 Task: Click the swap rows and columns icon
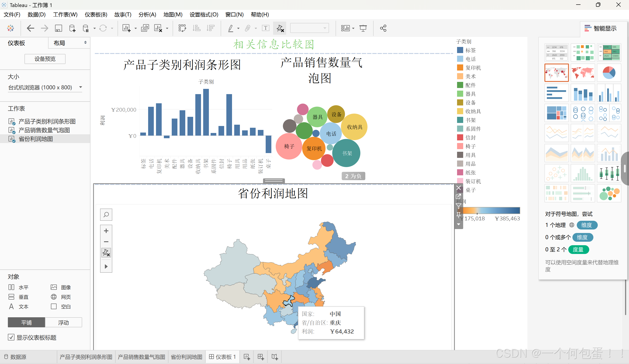pyautogui.click(x=182, y=28)
